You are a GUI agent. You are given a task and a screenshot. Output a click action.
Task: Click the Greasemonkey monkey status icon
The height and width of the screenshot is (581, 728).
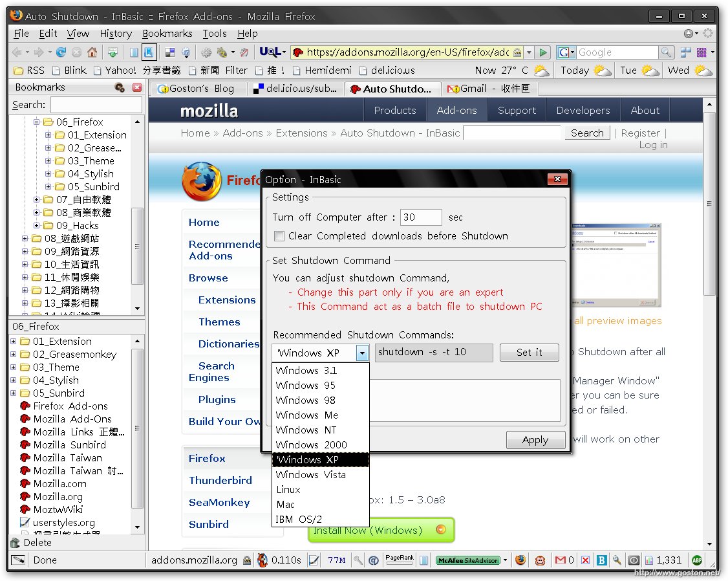(x=540, y=560)
